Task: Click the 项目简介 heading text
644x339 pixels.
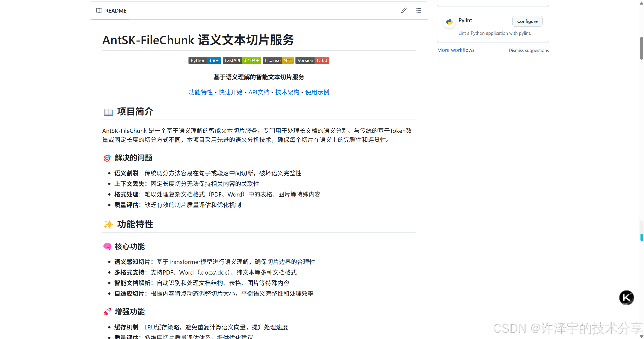Action: [135, 111]
